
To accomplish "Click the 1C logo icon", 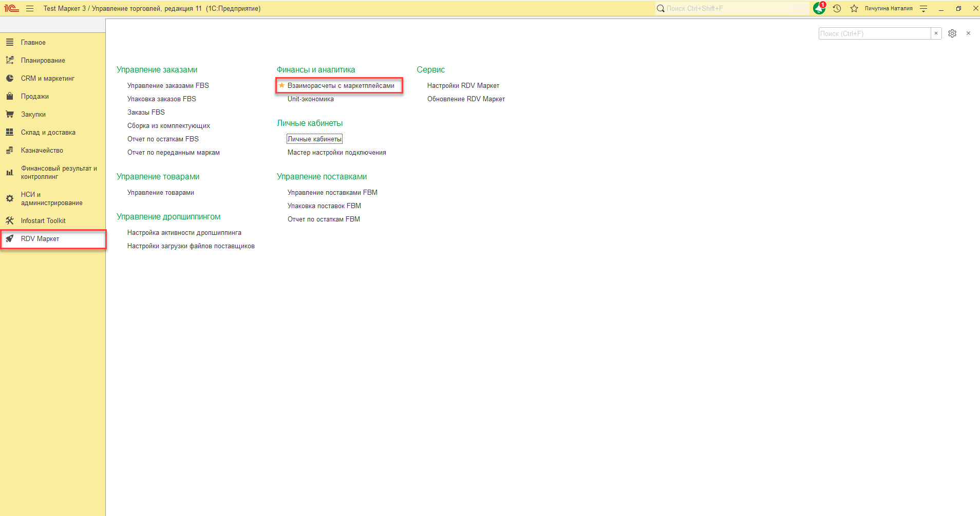I will point(11,8).
